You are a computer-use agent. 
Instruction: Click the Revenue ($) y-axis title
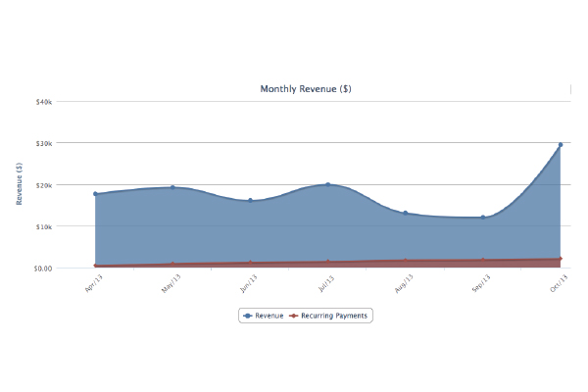tap(20, 183)
